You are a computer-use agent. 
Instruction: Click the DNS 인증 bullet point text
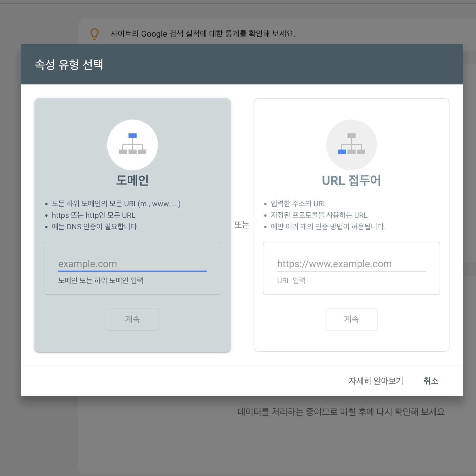95,227
